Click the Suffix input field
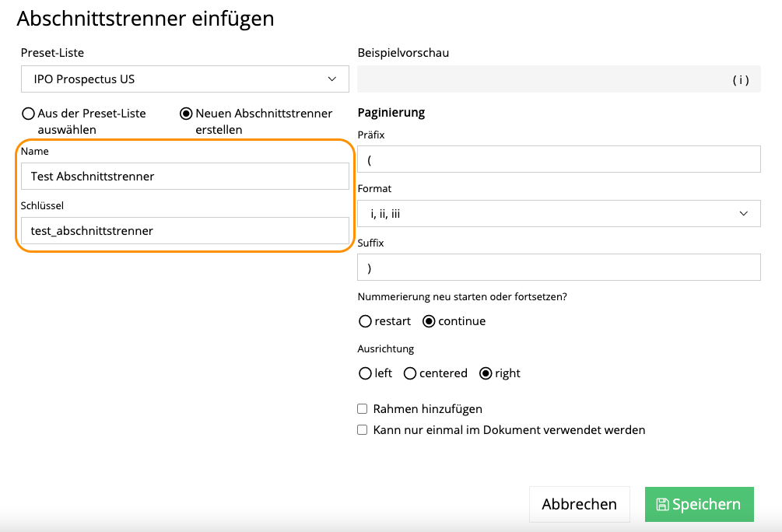 [559, 268]
